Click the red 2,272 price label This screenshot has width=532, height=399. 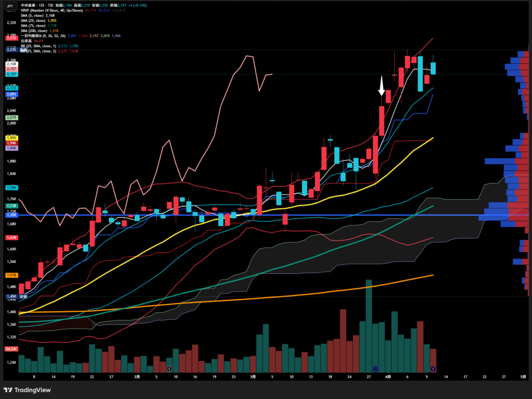click(x=11, y=38)
